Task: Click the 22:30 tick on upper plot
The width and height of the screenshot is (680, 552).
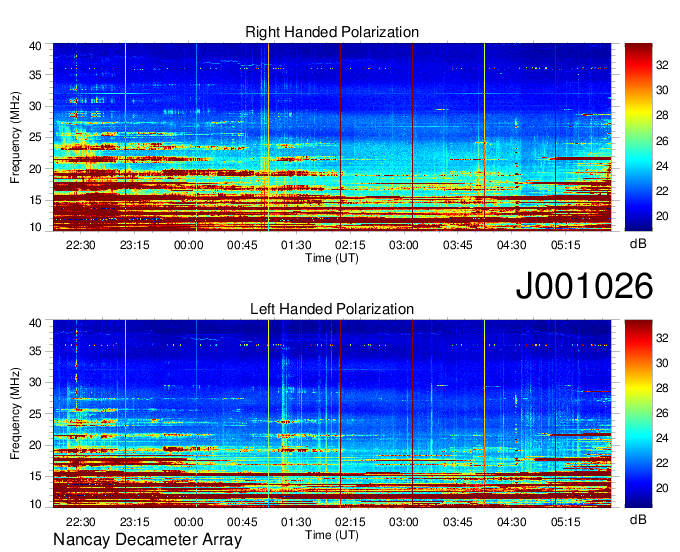Action: click(81, 245)
